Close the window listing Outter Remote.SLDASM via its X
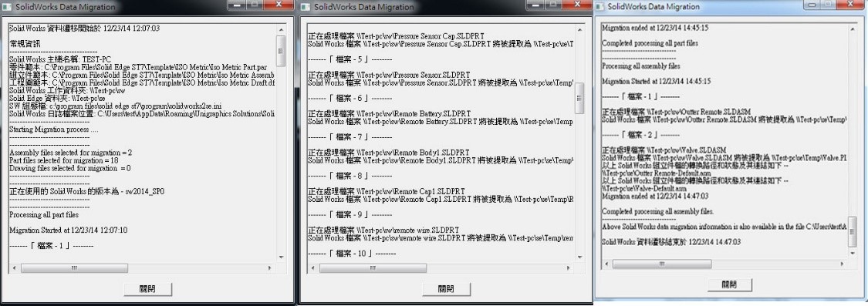This screenshot has width=868, height=306. point(849,4)
